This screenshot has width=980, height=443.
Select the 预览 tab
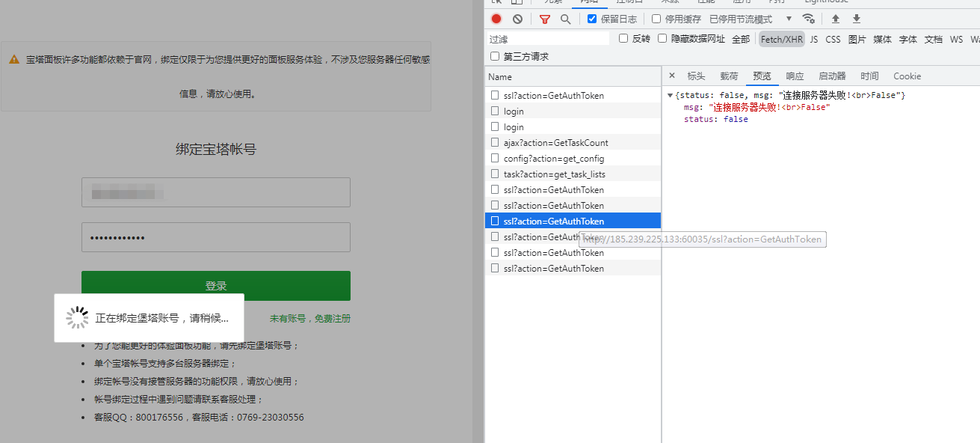click(762, 76)
